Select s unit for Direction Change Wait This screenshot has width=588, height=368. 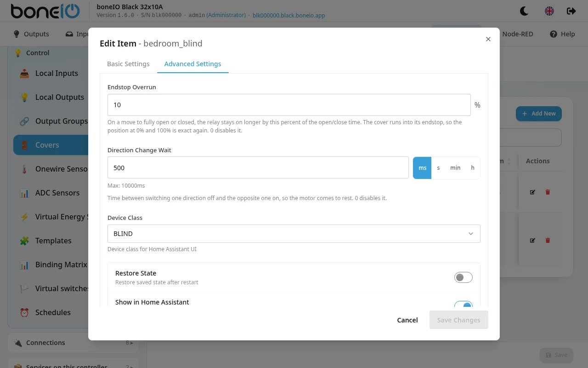[x=438, y=167]
